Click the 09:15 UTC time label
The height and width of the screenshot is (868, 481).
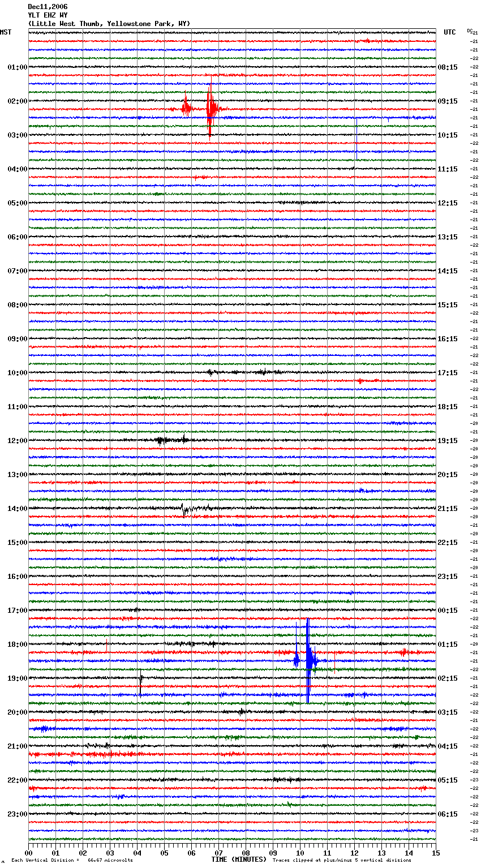pos(448,101)
